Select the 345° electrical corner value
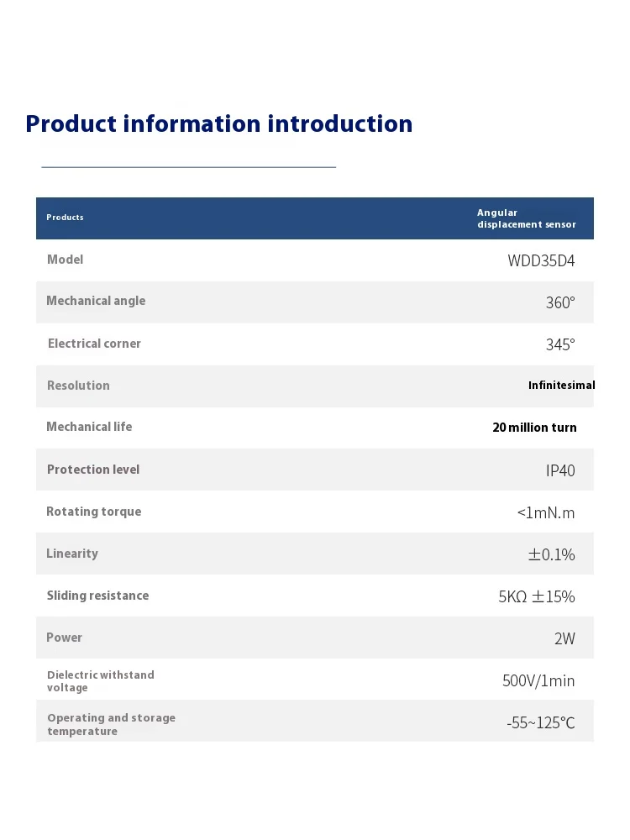The height and width of the screenshot is (840, 630). click(560, 344)
